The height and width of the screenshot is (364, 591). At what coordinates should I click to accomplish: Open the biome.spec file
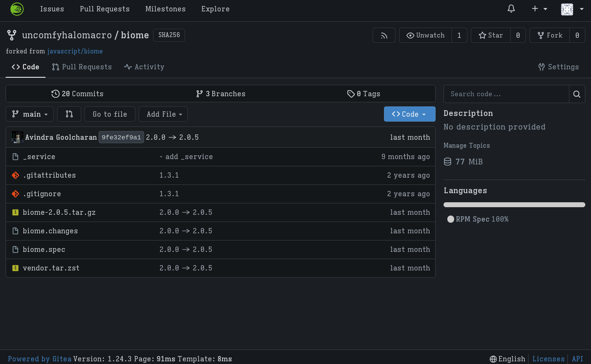point(44,250)
